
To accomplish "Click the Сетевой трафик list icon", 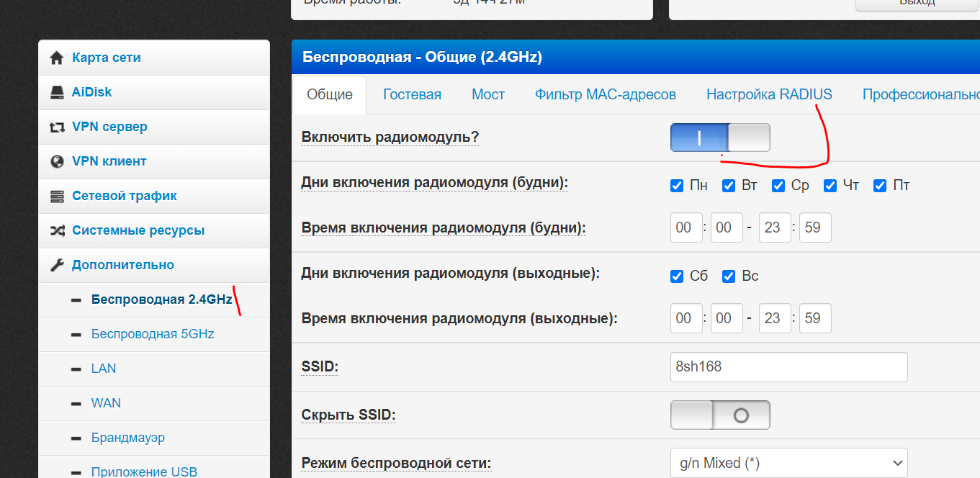I will (x=57, y=197).
